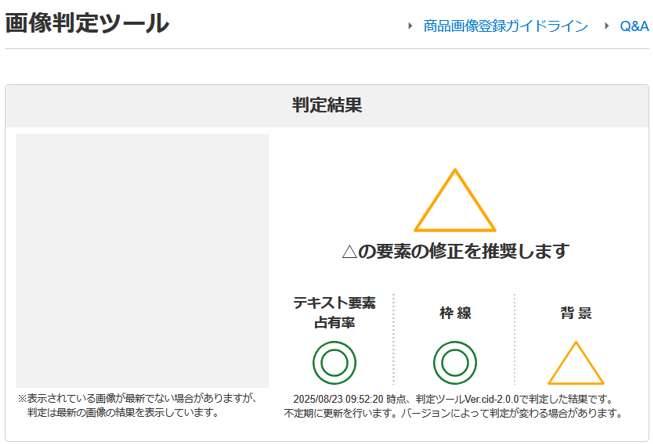653x444 pixels.
Task: Click the green double-circle under テキスト要素占有率
Action: point(334,362)
